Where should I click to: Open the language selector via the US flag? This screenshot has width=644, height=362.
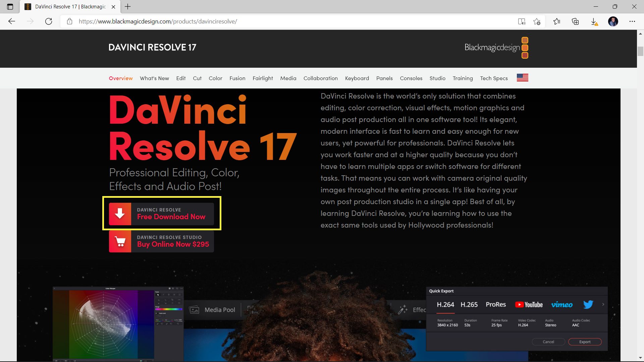point(522,77)
